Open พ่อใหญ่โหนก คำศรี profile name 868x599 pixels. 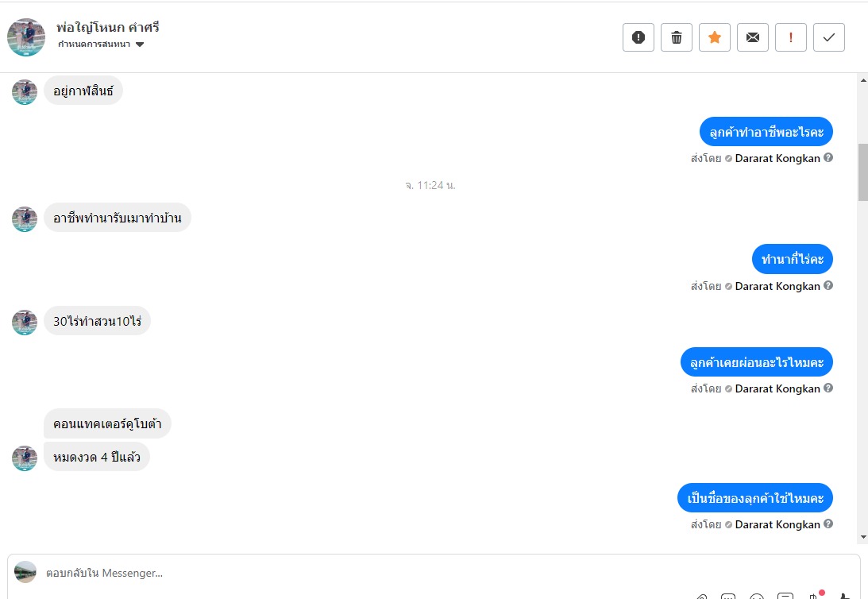(108, 27)
